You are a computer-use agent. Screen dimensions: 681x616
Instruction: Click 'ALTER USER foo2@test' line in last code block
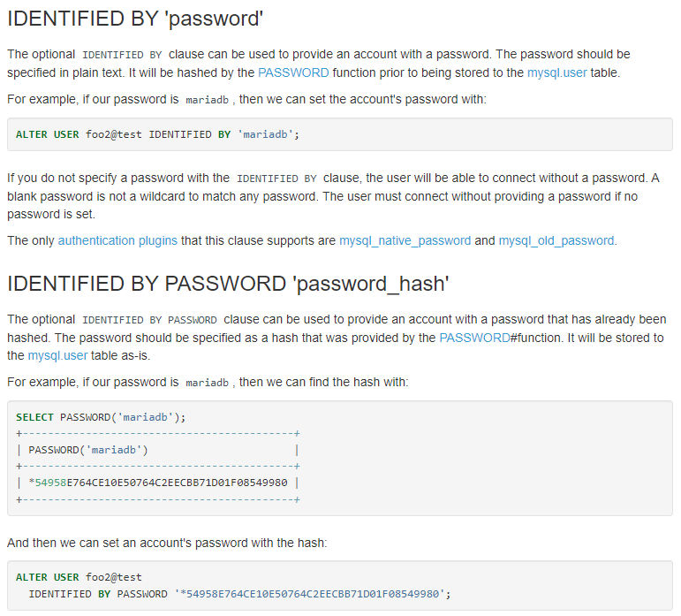point(79,577)
